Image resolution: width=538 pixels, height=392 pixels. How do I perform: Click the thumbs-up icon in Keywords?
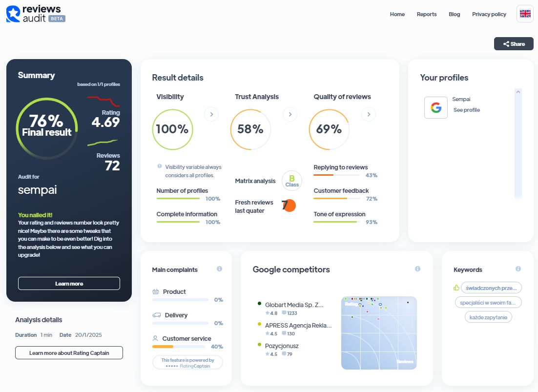[x=456, y=288]
